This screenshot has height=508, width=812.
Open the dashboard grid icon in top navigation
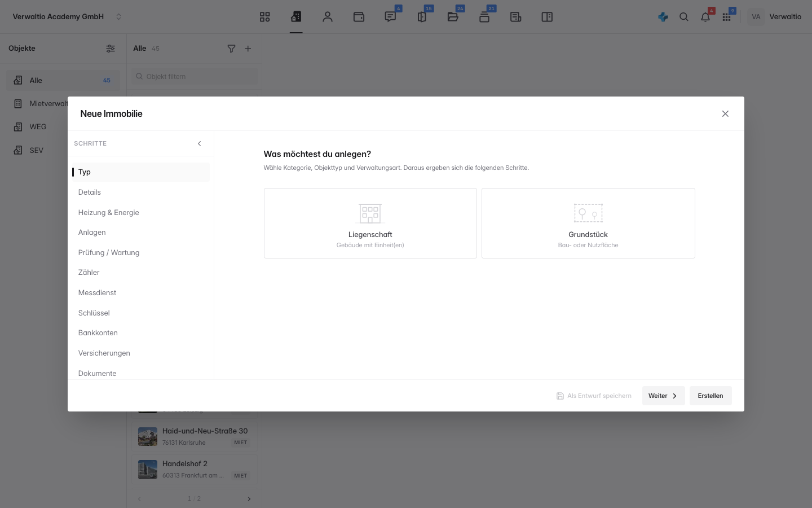coord(265,17)
